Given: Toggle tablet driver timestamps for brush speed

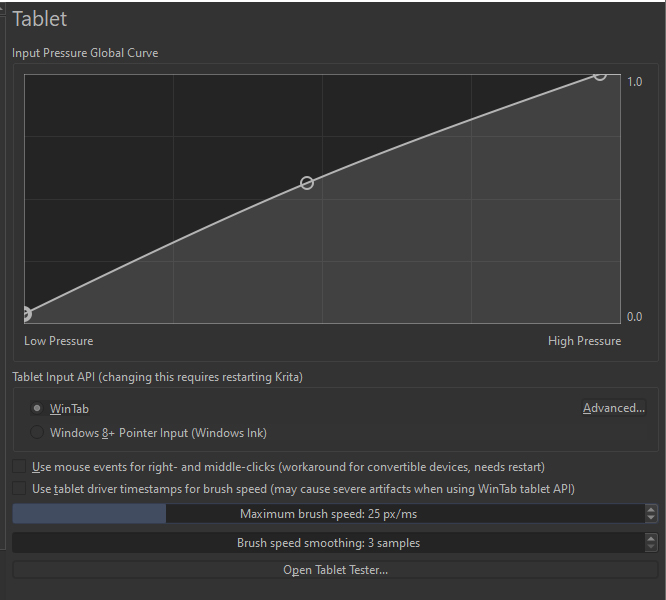Looking at the screenshot, I should pyautogui.click(x=20, y=489).
